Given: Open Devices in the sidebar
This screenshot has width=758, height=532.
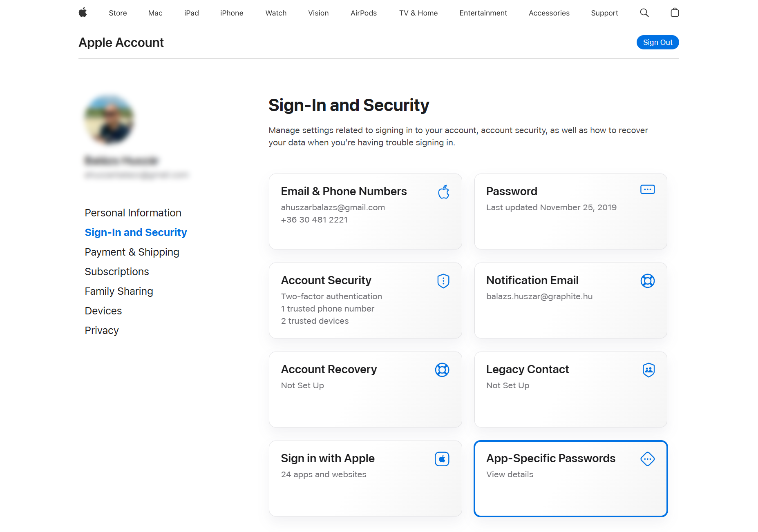Looking at the screenshot, I should [x=103, y=311].
